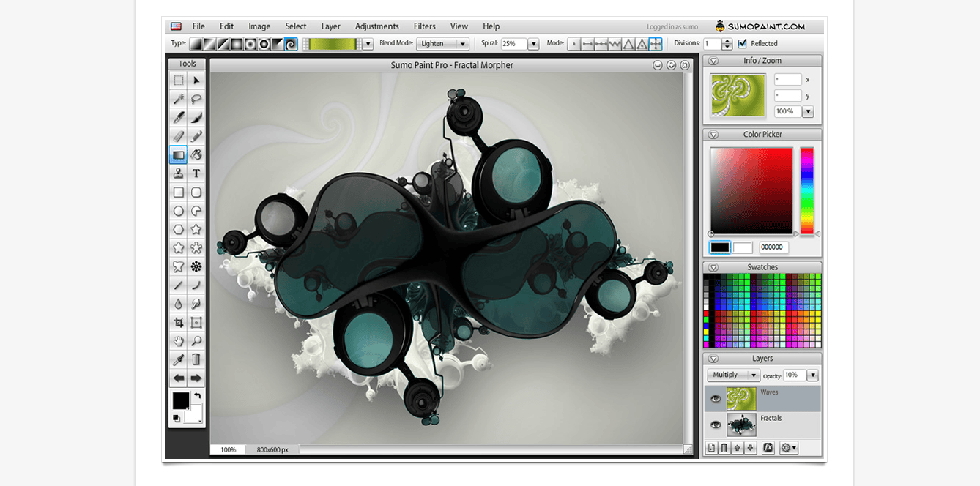Pick the symmetry flower tool
Screen dimensions: 980x486
pos(196,266)
